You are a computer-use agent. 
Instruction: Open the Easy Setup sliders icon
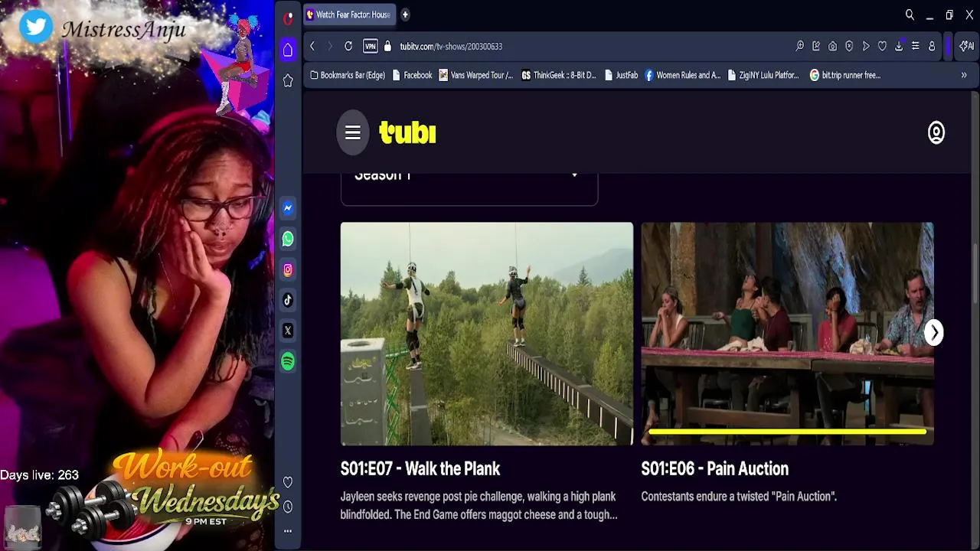[x=915, y=46]
